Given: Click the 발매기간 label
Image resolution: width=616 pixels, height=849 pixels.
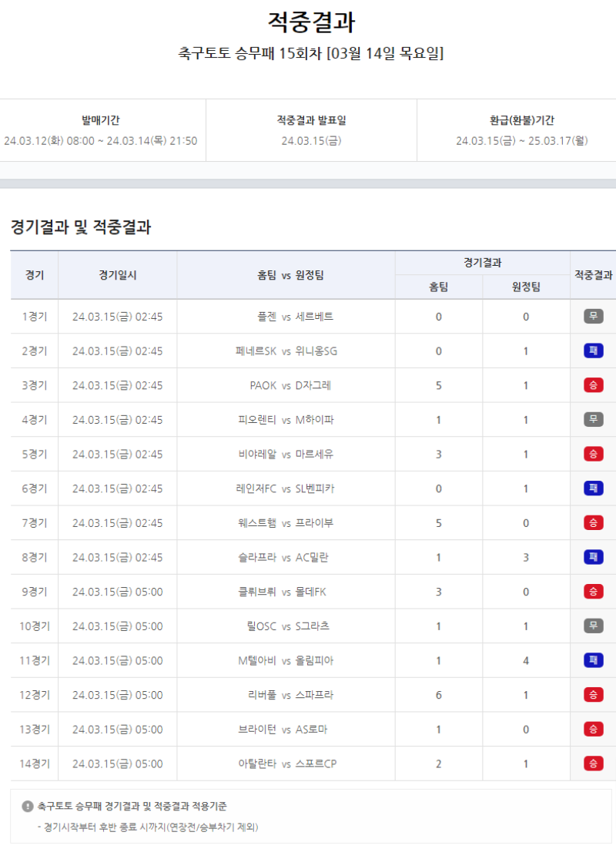Looking at the screenshot, I should pyautogui.click(x=101, y=120).
